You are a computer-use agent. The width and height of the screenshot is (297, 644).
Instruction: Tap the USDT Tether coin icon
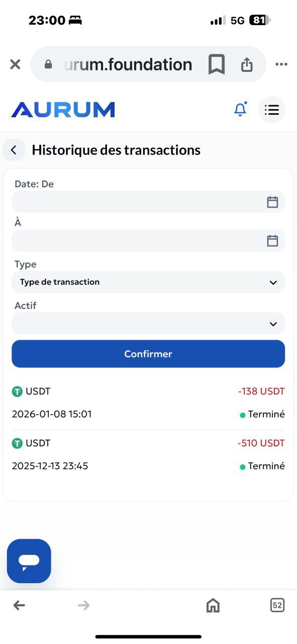[18, 391]
